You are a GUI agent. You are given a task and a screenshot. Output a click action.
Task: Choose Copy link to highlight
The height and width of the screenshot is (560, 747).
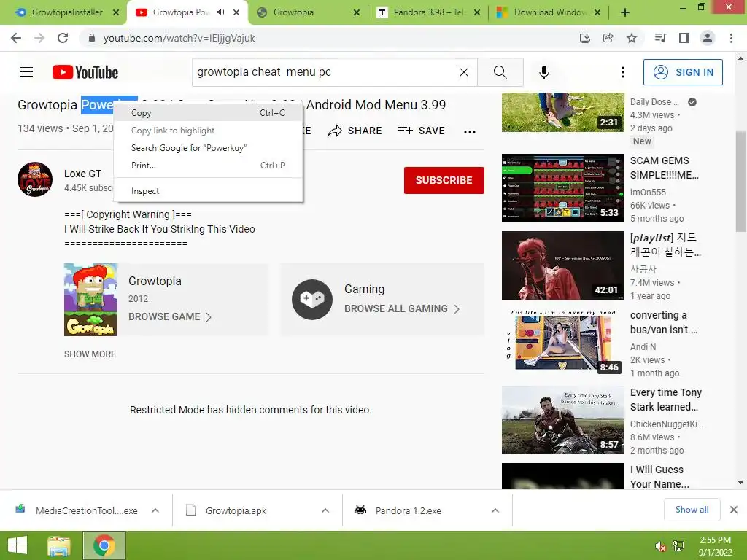208,131
